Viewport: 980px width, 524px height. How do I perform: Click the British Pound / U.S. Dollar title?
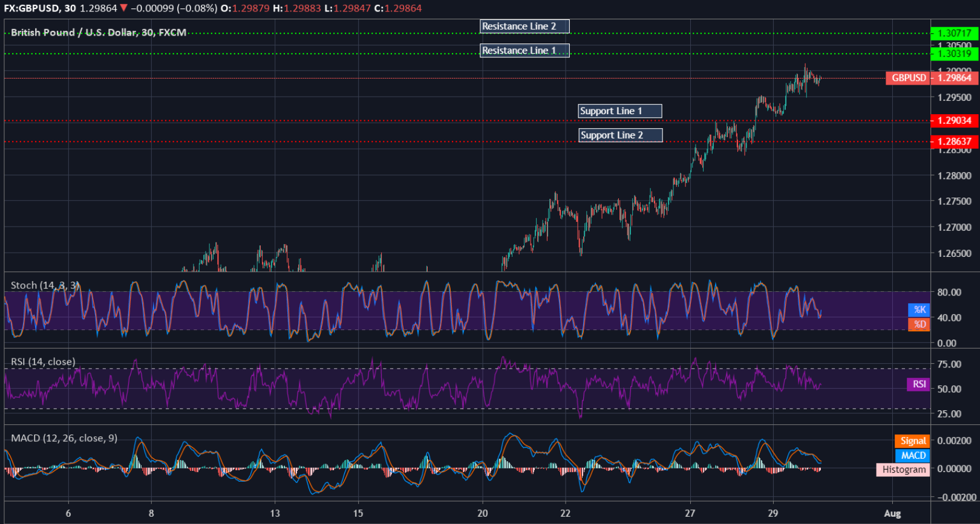click(x=99, y=32)
